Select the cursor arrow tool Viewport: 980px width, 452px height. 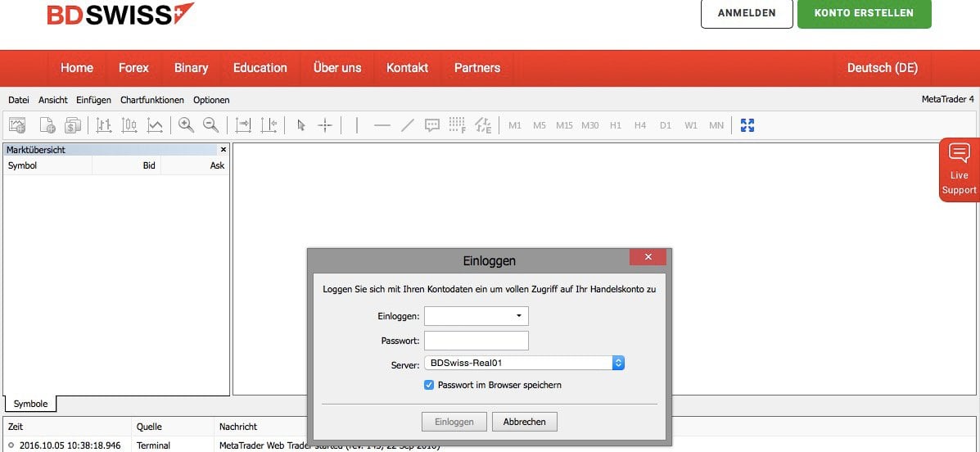coord(300,125)
